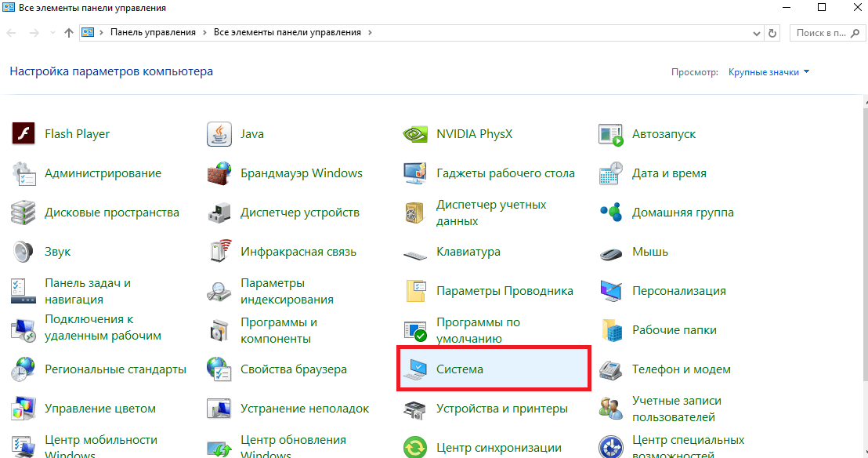Open the Домашняя группа icon
Image resolution: width=868 pixels, height=458 pixels.
point(611,213)
